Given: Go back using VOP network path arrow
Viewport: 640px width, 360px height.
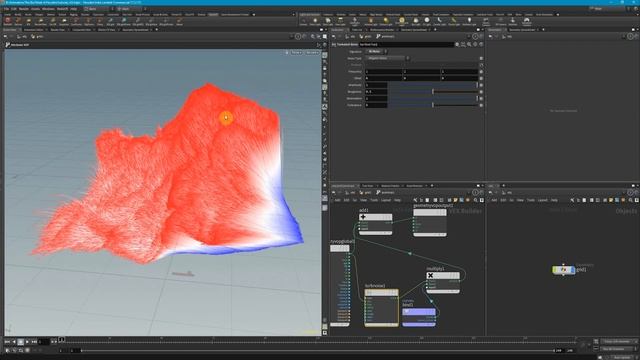Looking at the screenshot, I should (x=333, y=192).
